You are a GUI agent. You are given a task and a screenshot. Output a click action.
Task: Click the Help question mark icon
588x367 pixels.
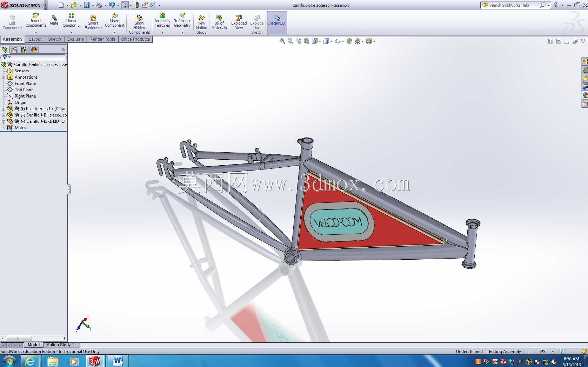click(556, 5)
